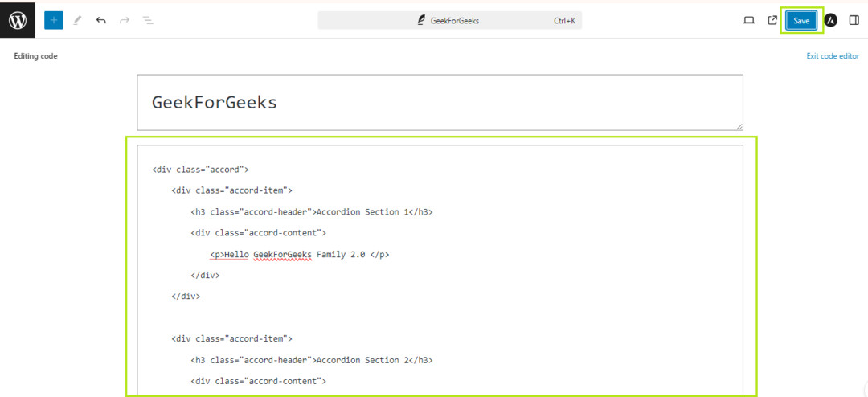Select the edit pencil tool
The width and height of the screenshot is (868, 397).
[77, 20]
